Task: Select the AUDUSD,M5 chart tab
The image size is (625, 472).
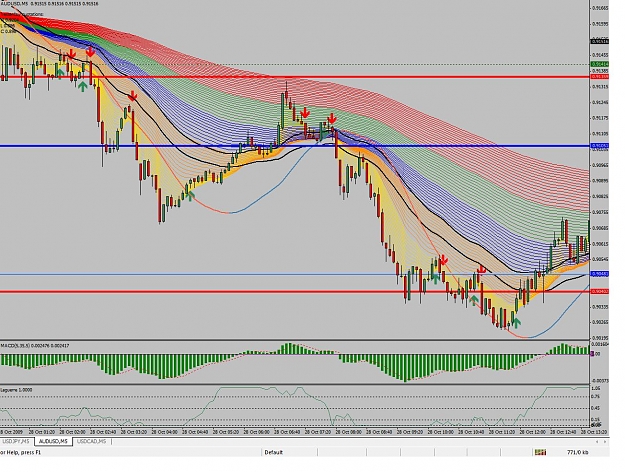Action: (x=53, y=441)
